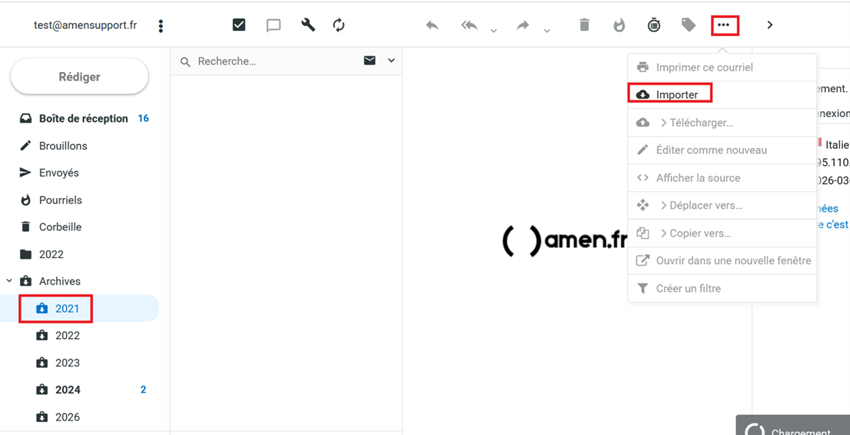Expand the Forward options arrow
850x435 pixels.
coord(546,31)
